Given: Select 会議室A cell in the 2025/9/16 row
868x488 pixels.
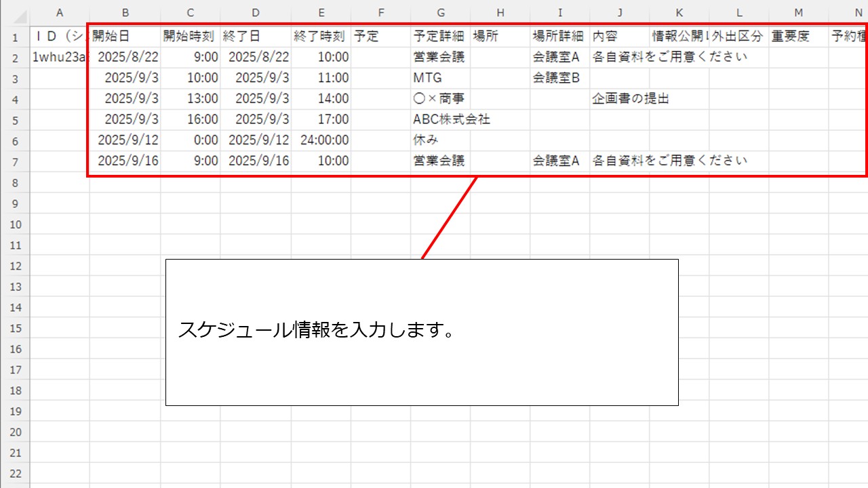Looking at the screenshot, I should pyautogui.click(x=560, y=161).
